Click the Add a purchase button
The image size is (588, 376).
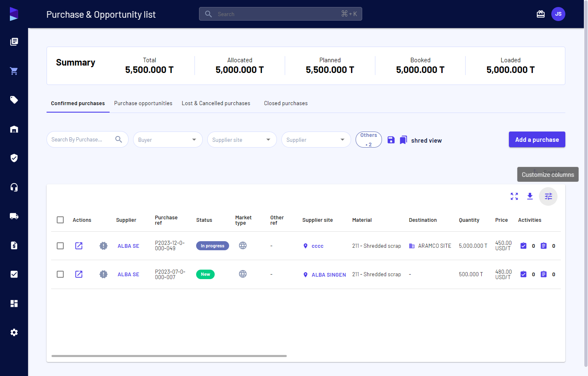click(537, 139)
